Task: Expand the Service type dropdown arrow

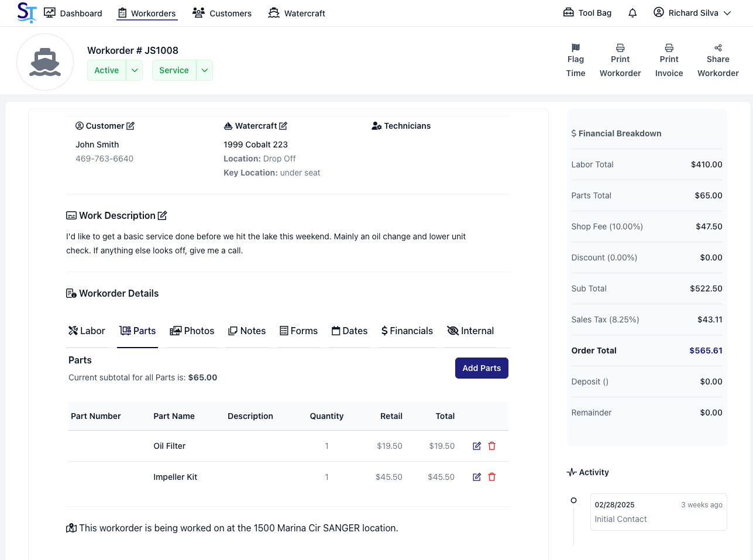Action: point(205,70)
